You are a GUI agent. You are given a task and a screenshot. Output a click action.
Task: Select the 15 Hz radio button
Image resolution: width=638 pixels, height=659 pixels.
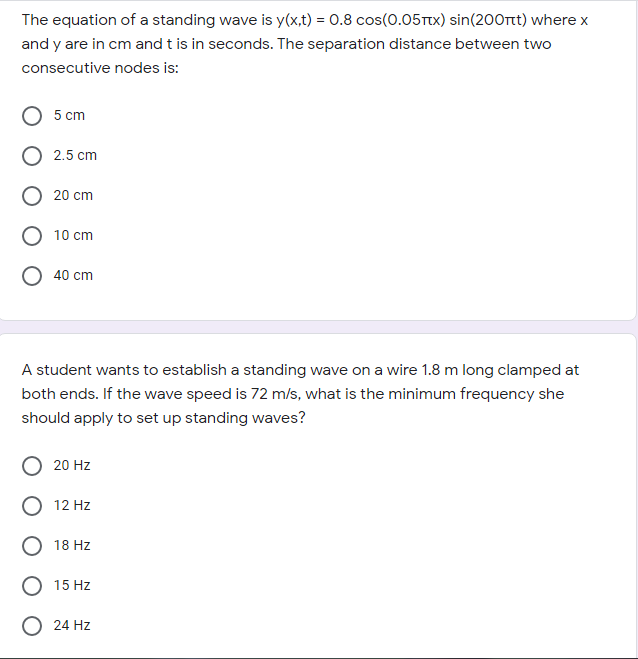32,585
